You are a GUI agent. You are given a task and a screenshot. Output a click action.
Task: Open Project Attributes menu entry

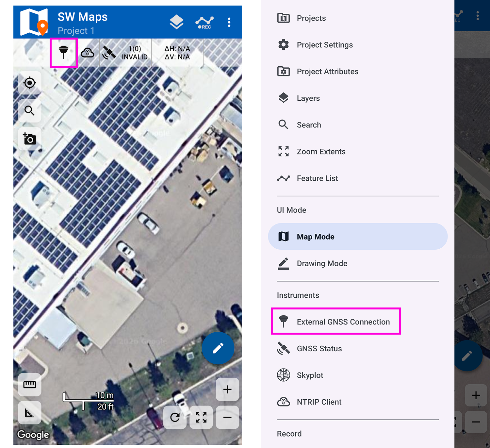[358, 72]
